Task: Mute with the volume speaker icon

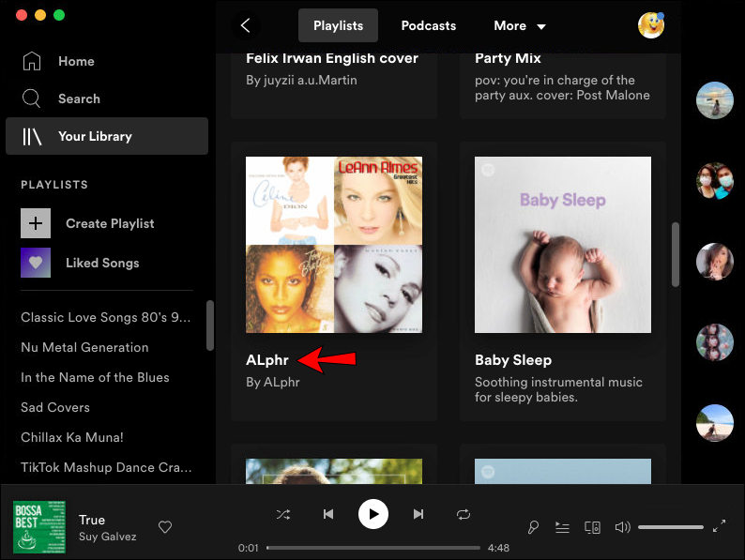Action: tap(622, 527)
